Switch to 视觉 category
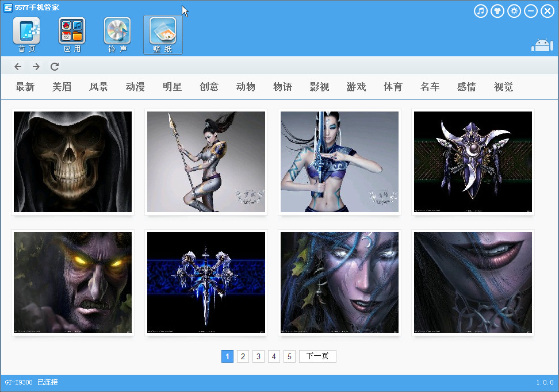Viewport: 559px width, 392px height. pyautogui.click(x=503, y=87)
